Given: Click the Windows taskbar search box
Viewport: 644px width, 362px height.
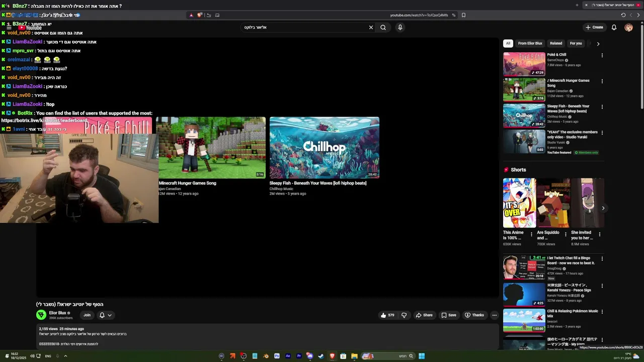Looking at the screenshot, I should click(388, 356).
